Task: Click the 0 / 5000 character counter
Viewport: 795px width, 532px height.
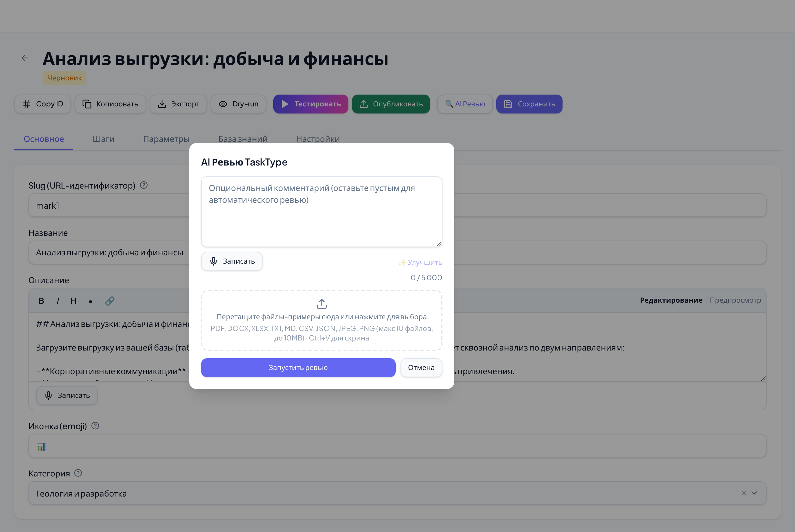Action: click(426, 278)
